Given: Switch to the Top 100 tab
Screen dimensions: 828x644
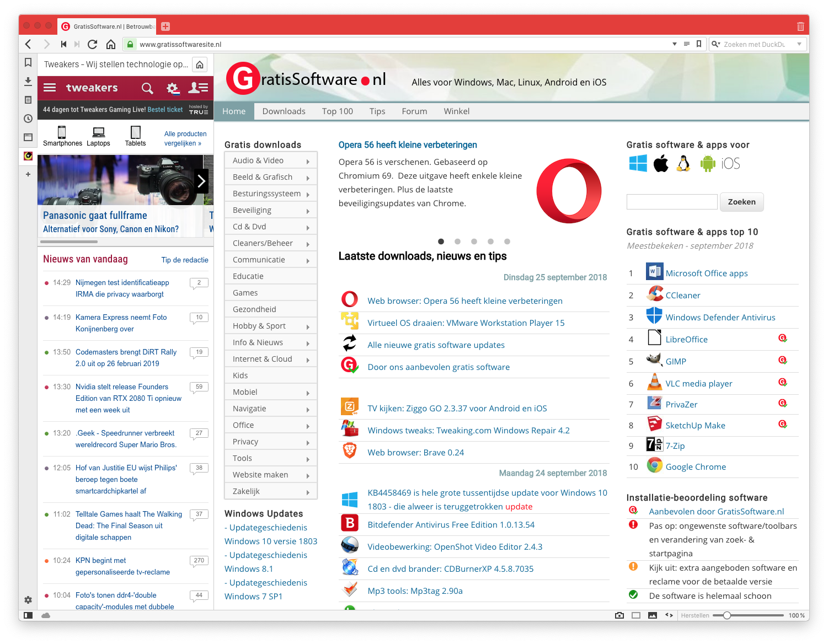Looking at the screenshot, I should coord(337,111).
